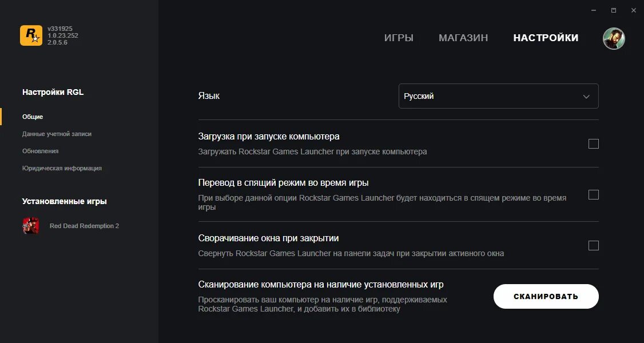The width and height of the screenshot is (644, 343).
Task: Select Общие settings section
Action: pyautogui.click(x=33, y=117)
